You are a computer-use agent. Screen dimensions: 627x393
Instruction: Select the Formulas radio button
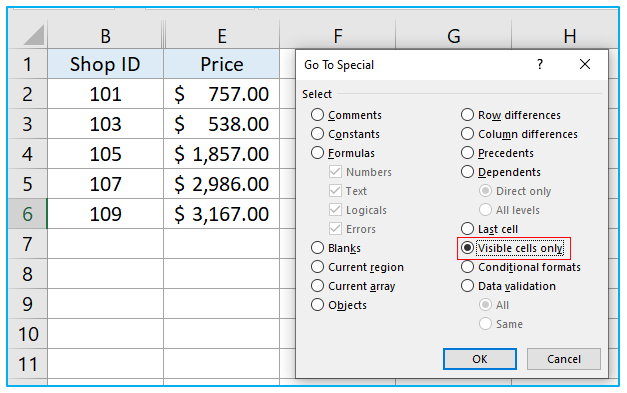tap(317, 153)
